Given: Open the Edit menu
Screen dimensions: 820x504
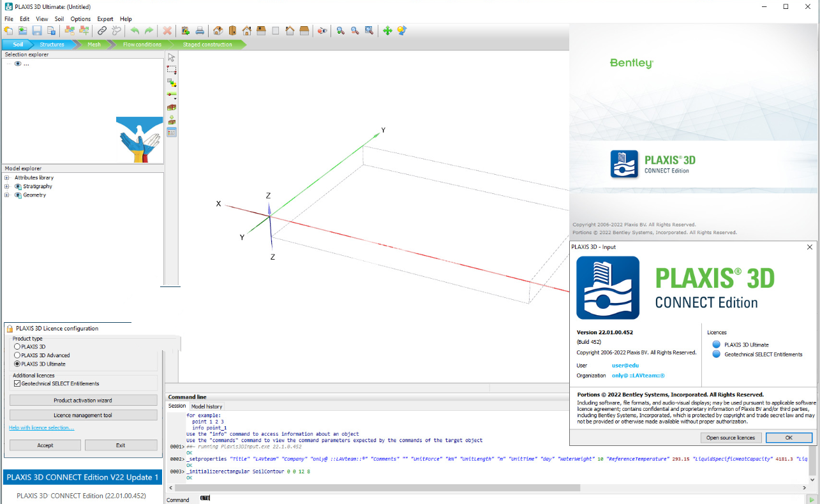Looking at the screenshot, I should click(x=24, y=19).
